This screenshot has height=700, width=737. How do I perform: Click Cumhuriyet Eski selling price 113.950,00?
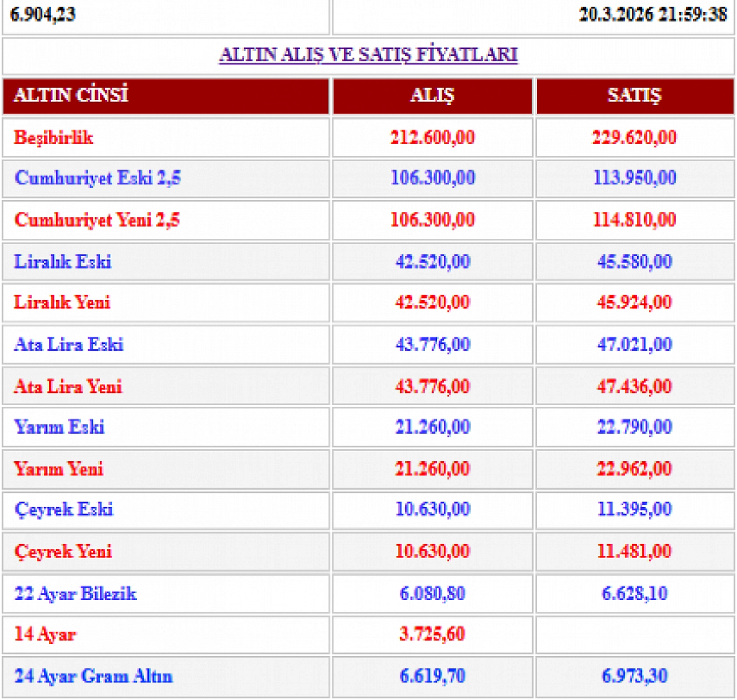pyautogui.click(x=635, y=177)
